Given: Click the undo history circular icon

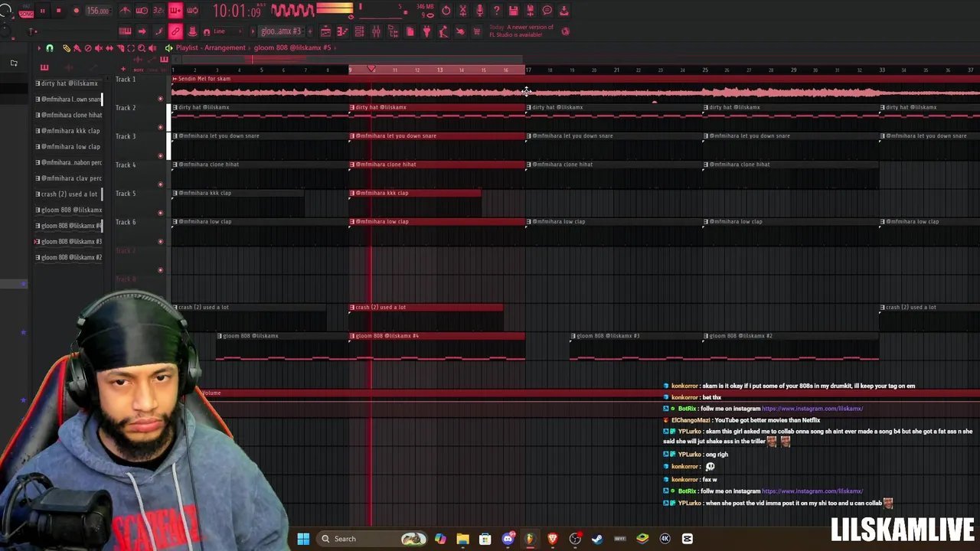Looking at the screenshot, I should 446,10.
